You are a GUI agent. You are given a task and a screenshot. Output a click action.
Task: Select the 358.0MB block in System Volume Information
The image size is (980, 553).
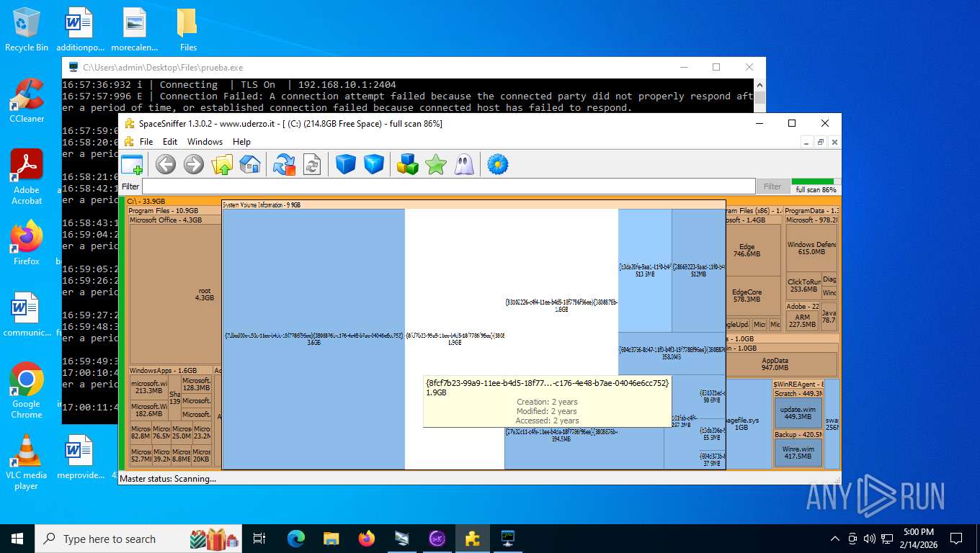coord(671,353)
